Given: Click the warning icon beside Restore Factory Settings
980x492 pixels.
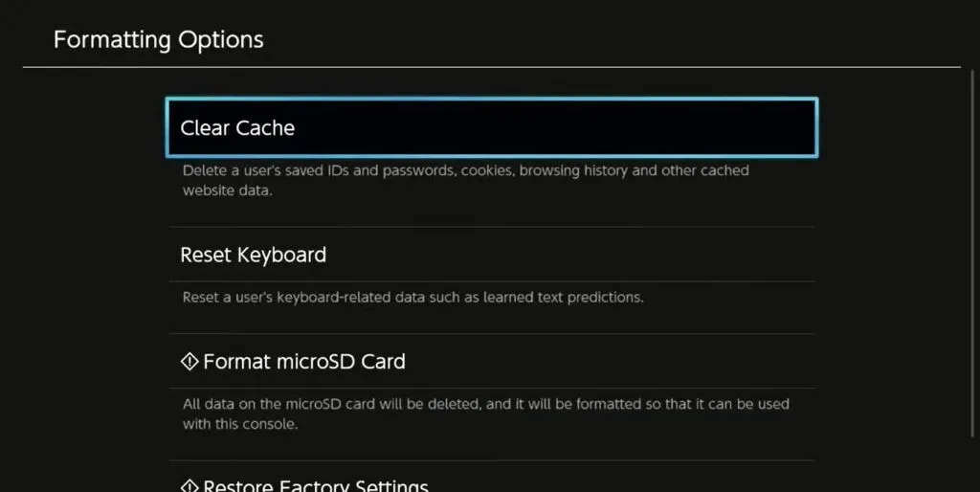Looking at the screenshot, I should tap(189, 485).
